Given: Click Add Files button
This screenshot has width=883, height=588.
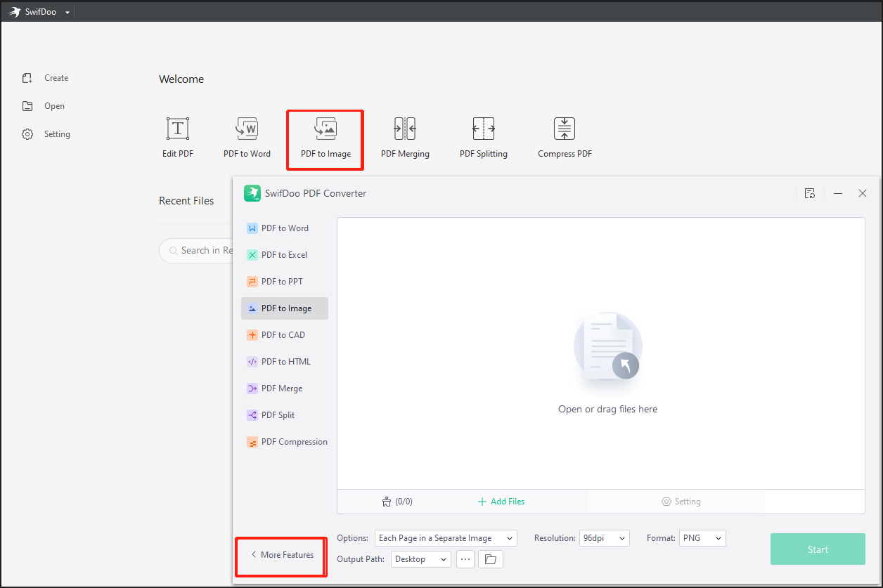Looking at the screenshot, I should [x=501, y=502].
